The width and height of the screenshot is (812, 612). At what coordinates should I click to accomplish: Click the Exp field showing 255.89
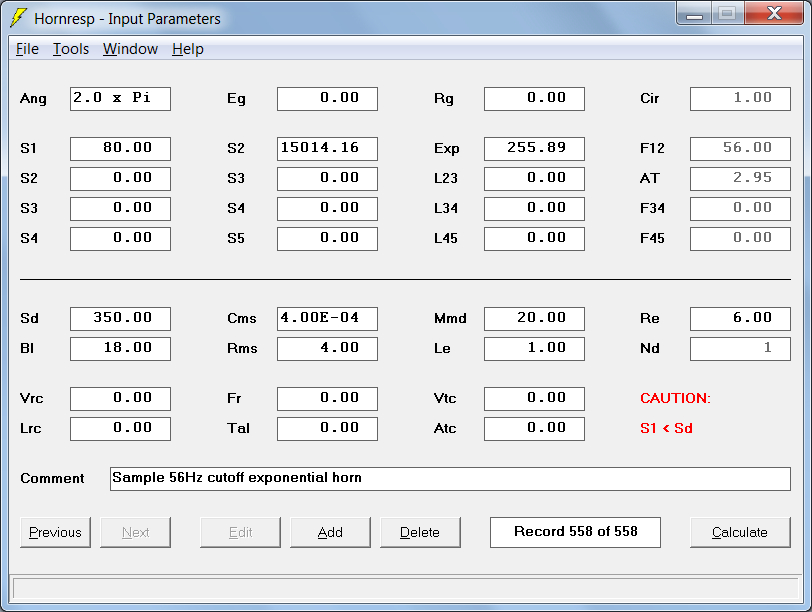[x=534, y=149]
